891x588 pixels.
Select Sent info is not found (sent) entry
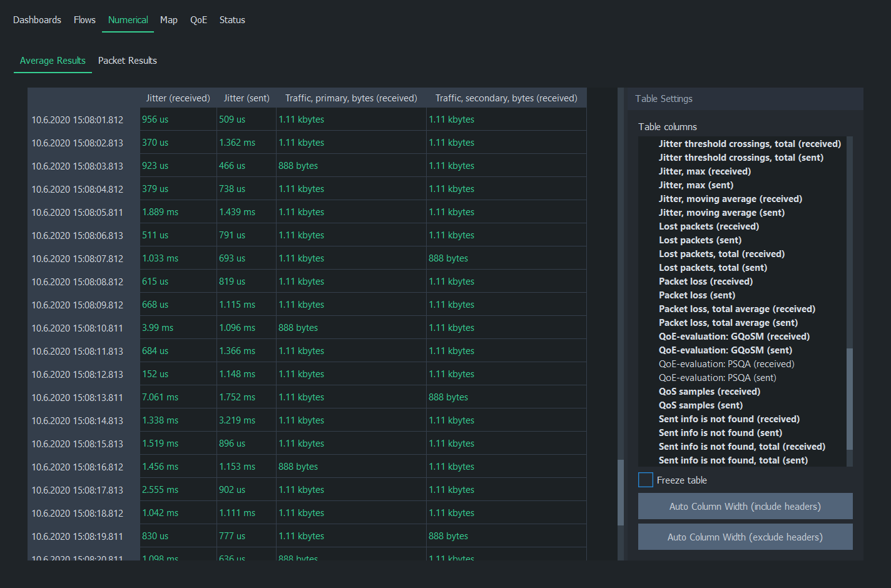point(720,433)
